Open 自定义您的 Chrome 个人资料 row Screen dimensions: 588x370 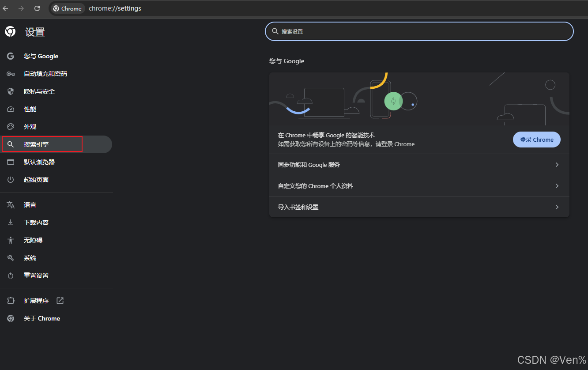(419, 186)
